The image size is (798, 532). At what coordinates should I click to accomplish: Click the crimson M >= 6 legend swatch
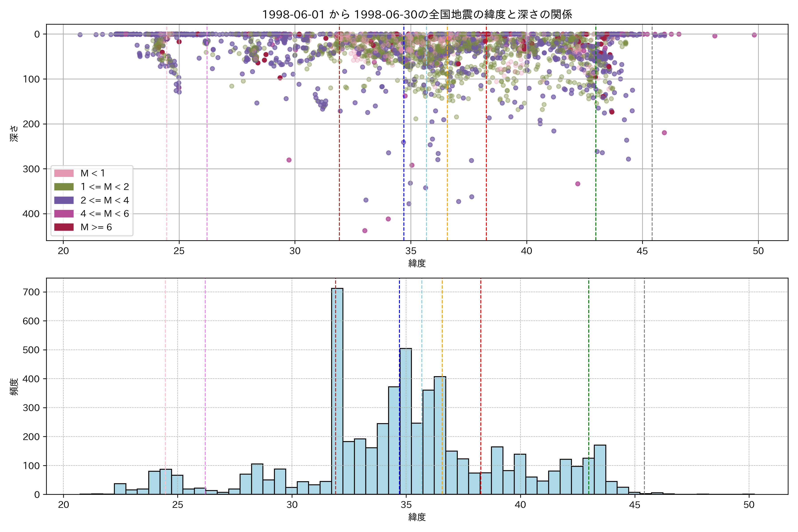(x=64, y=227)
